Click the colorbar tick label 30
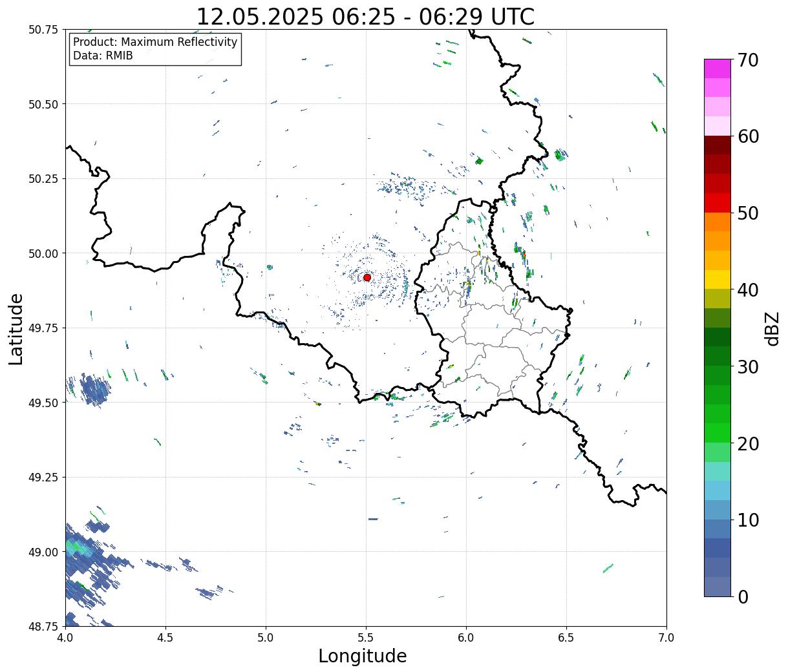Image resolution: width=788 pixels, height=672 pixels. click(x=748, y=367)
